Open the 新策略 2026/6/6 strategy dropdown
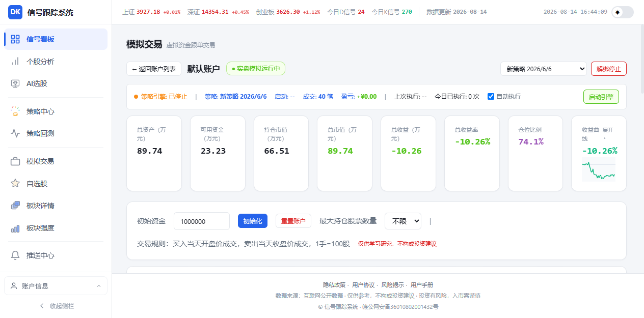The image size is (644, 318). click(x=544, y=69)
